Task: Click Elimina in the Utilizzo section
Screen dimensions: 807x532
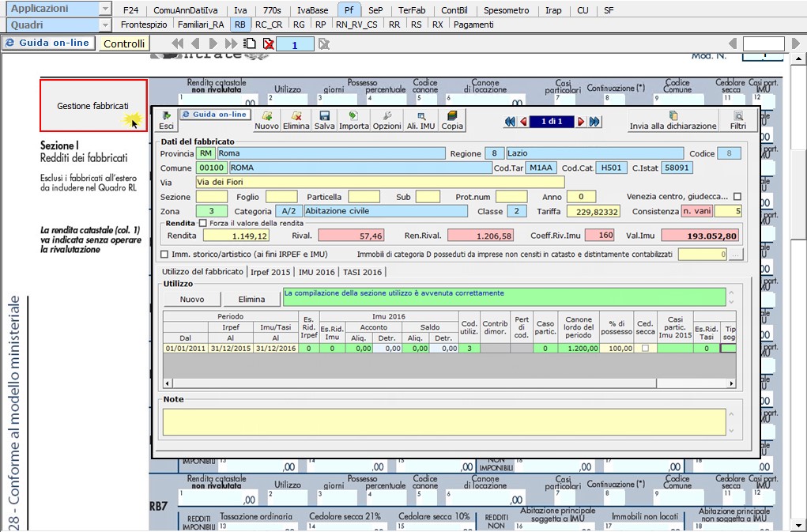Action: [251, 299]
